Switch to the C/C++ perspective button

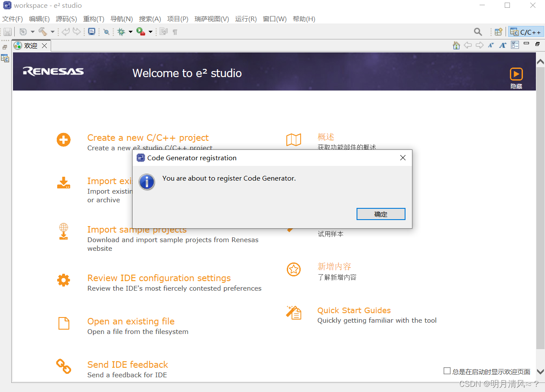[526, 32]
